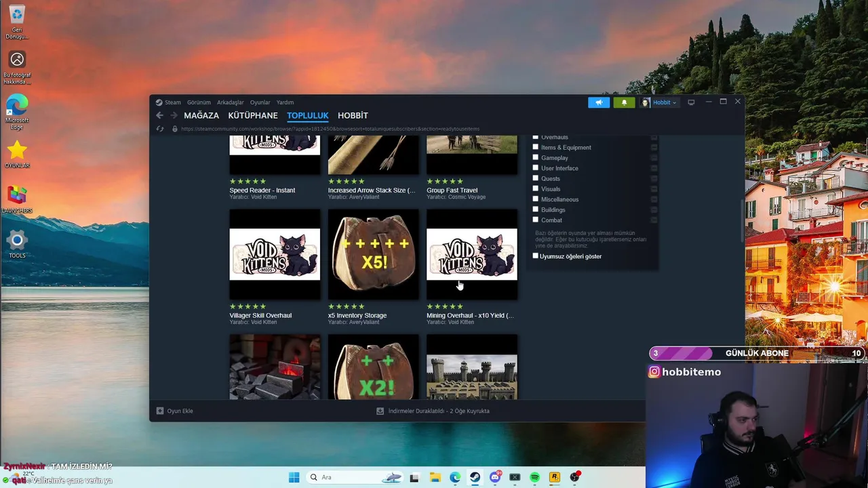Screen dimensions: 868x488
Task: Open the Oyunlar menu
Action: [260, 102]
